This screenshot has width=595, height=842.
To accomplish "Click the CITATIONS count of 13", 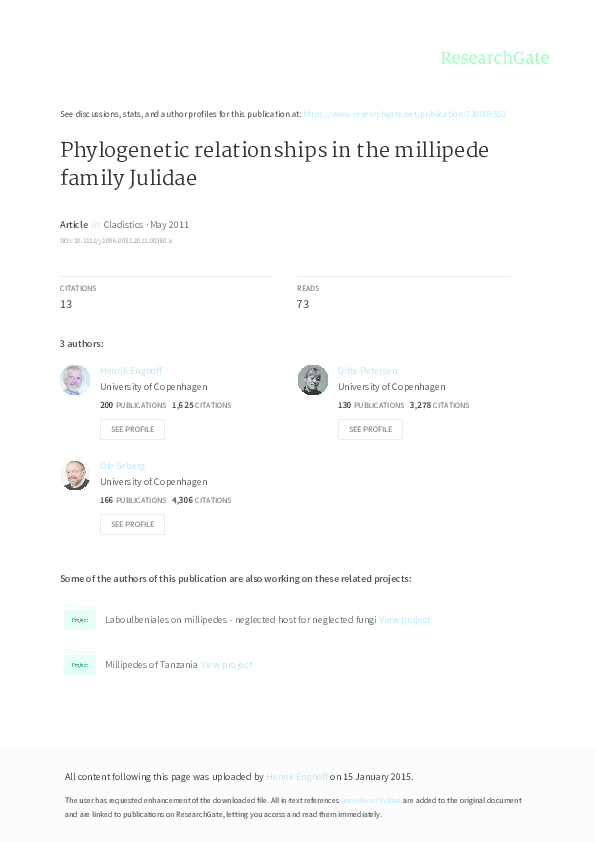I will click(68, 303).
